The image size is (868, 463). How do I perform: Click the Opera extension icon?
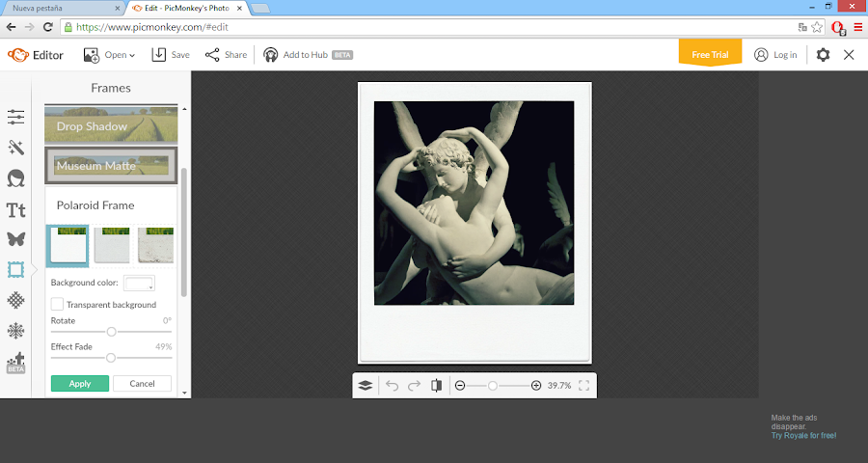pos(837,27)
